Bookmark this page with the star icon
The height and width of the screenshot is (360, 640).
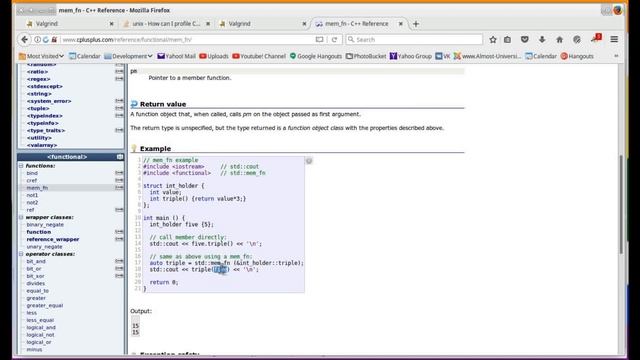coord(493,40)
